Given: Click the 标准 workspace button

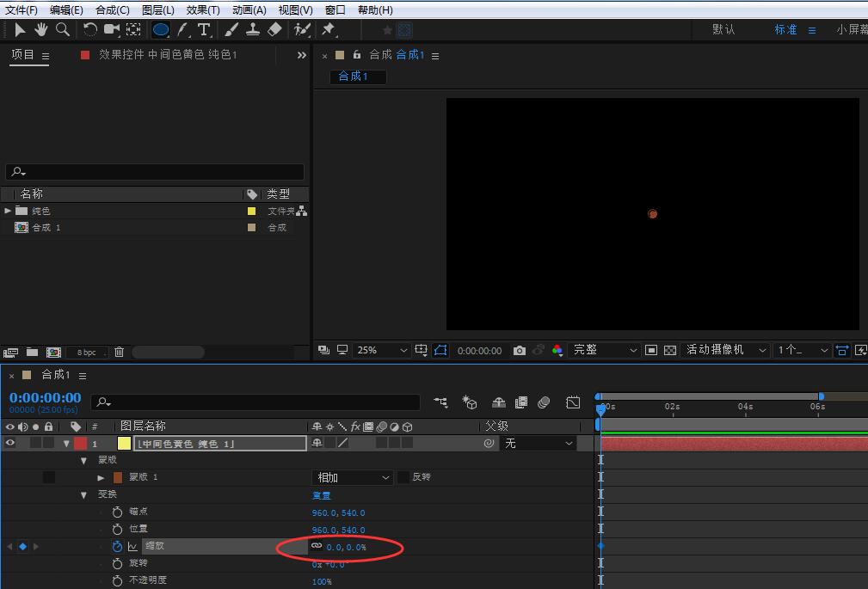Looking at the screenshot, I should [x=785, y=29].
